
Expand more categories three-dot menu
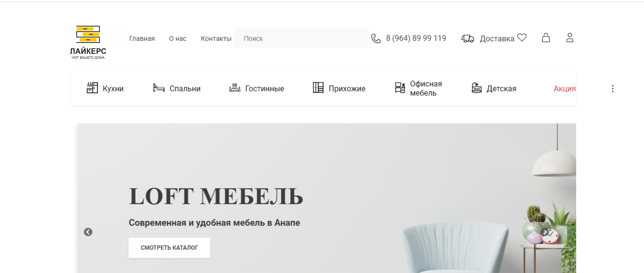[x=613, y=89]
